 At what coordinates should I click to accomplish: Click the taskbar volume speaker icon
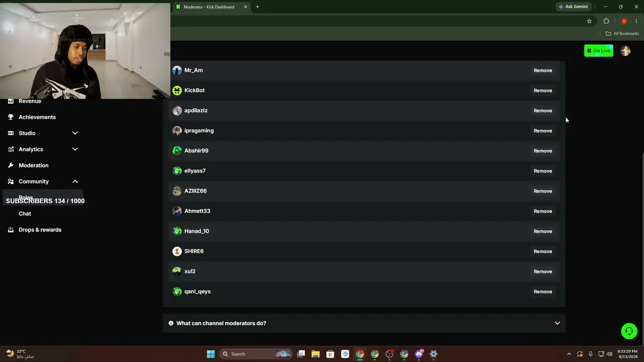610,354
